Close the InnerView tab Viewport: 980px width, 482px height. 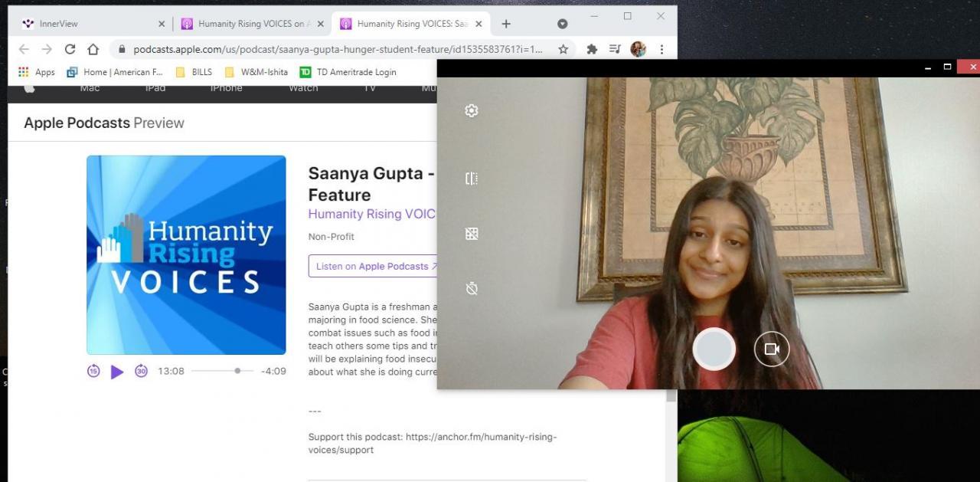point(161,24)
